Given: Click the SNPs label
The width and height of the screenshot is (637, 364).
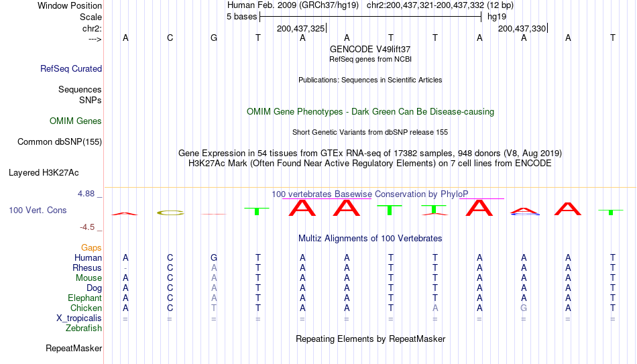Looking at the screenshot, I should tap(91, 100).
